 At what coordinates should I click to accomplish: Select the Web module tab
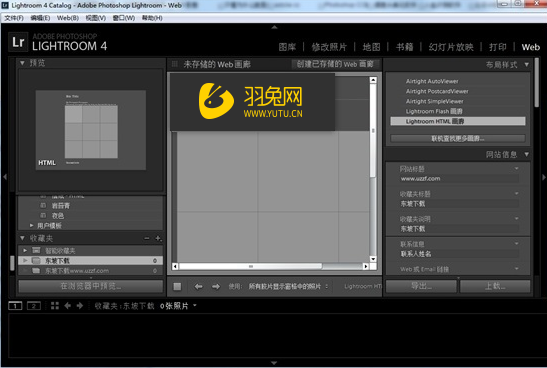[531, 47]
